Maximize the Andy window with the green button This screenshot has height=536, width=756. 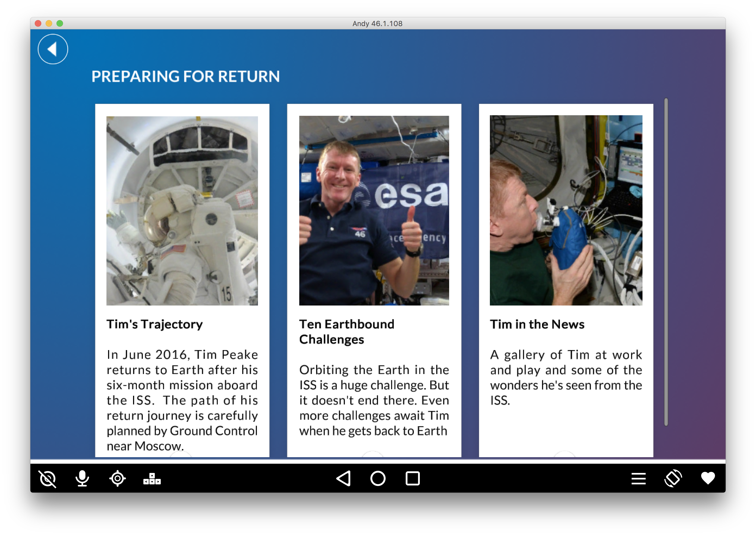coord(60,23)
